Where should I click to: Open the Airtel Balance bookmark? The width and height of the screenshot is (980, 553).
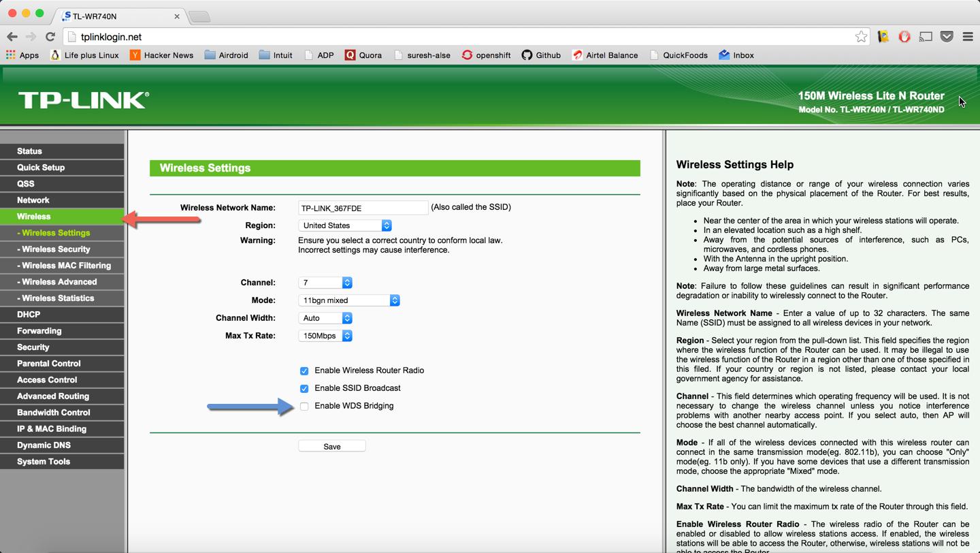tap(605, 55)
